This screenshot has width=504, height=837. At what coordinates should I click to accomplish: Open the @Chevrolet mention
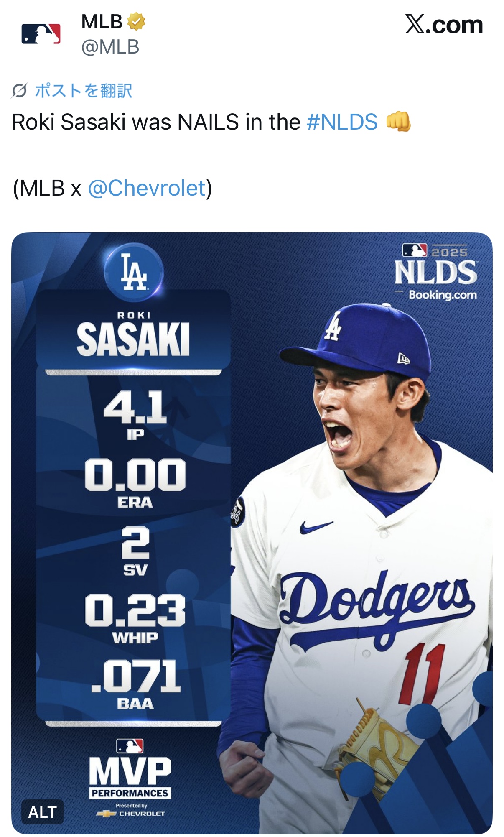coord(147,188)
